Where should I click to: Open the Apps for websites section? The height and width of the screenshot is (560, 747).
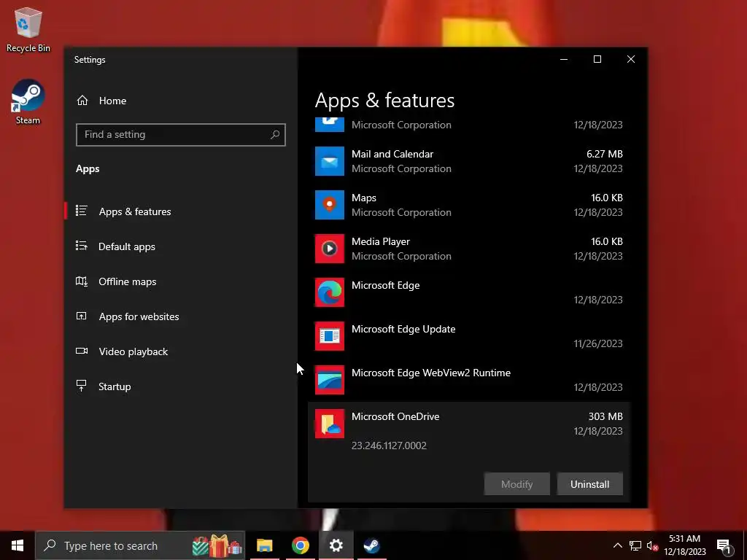click(x=139, y=316)
